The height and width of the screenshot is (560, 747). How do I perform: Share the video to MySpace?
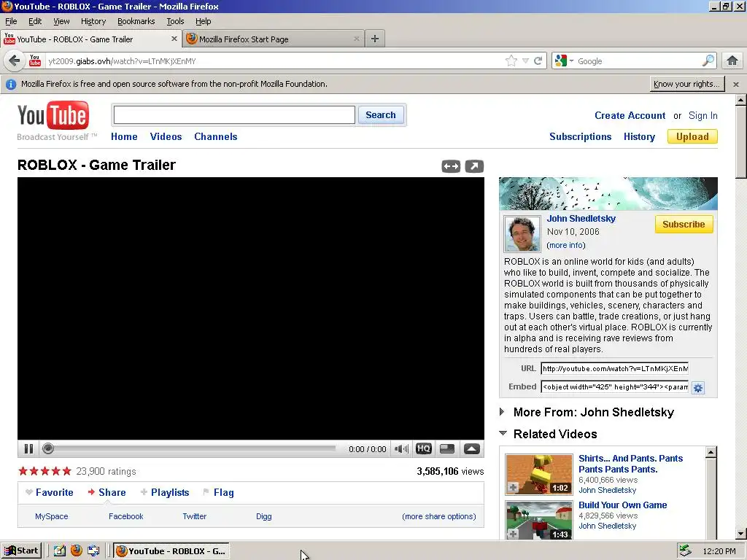(52, 516)
